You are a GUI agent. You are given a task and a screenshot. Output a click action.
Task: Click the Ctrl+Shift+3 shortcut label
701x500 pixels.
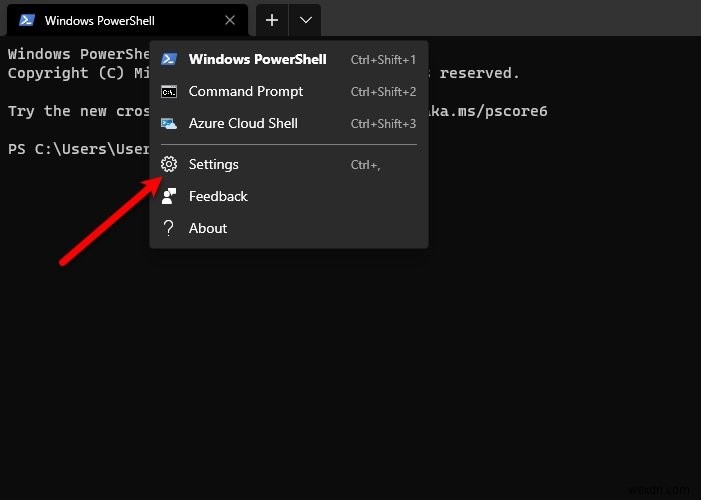tap(383, 124)
